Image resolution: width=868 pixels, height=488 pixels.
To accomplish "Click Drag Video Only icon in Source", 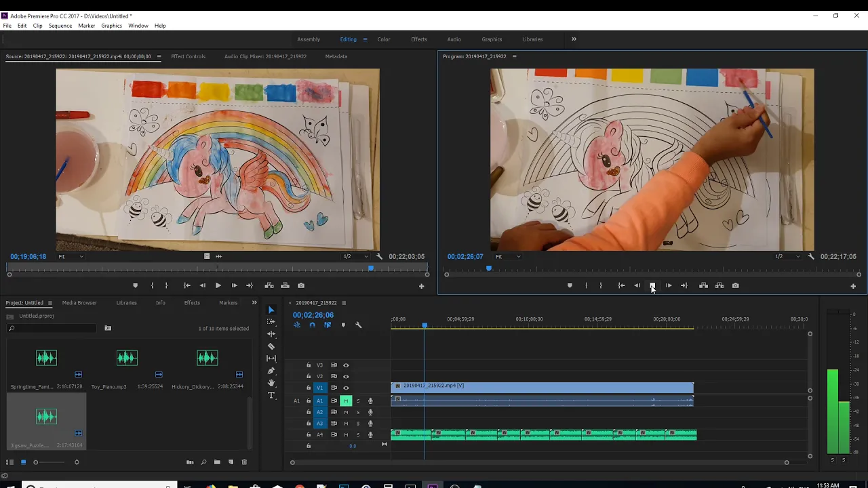I will [x=207, y=256].
